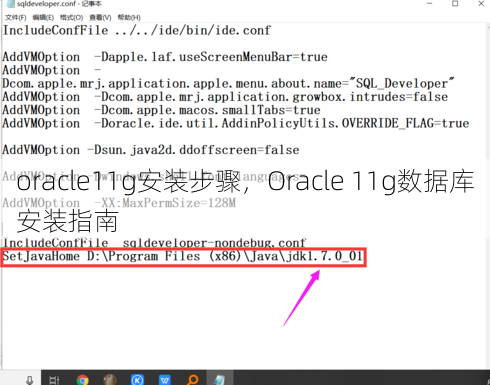Open the 格式(O) menu
Screen dimensions: 490x385
coord(71,17)
